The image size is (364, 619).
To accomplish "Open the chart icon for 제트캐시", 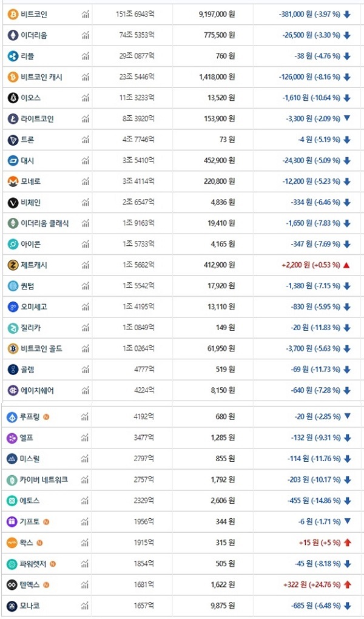I will click(86, 265).
